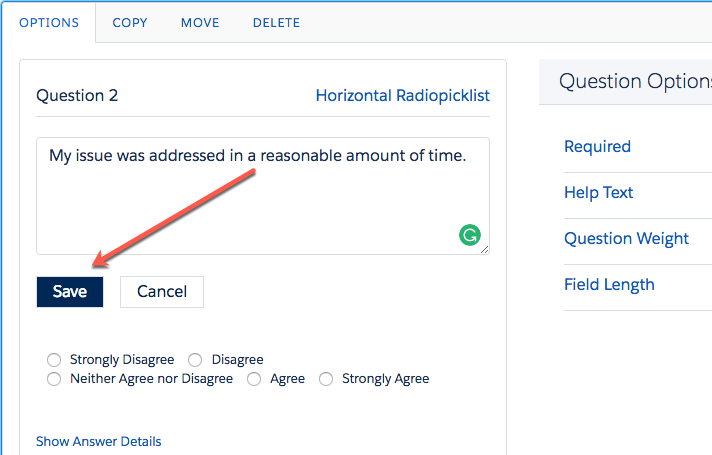
Task: Choose Neither Agree nor Disagree option
Action: coord(54,379)
